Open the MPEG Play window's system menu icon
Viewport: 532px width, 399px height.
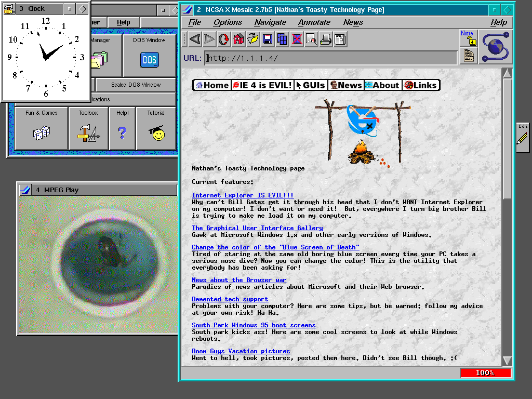[x=25, y=190]
